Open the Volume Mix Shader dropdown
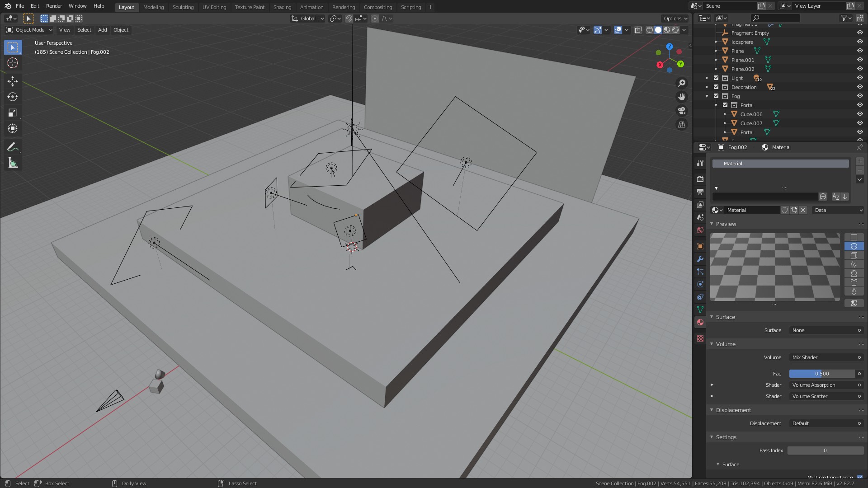 (x=826, y=357)
